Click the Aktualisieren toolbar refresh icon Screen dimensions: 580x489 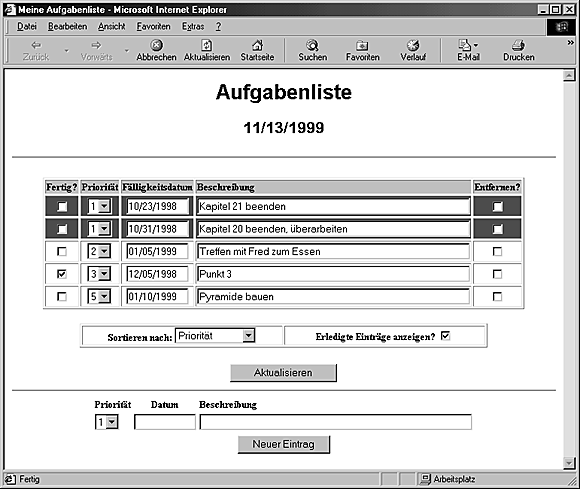(x=206, y=45)
